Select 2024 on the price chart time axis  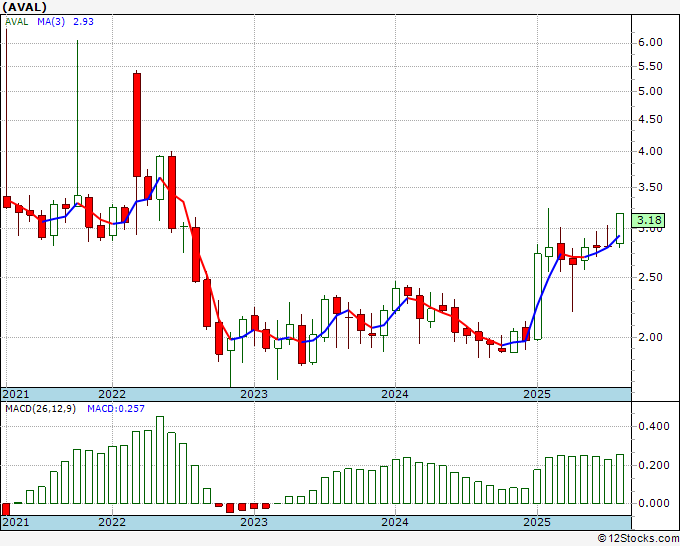tap(395, 394)
